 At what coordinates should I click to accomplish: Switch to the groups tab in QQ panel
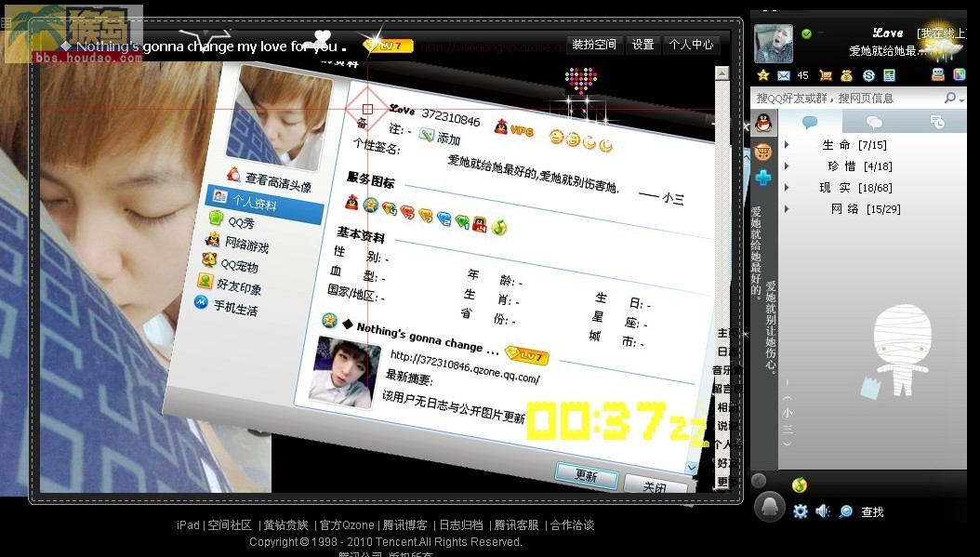tap(874, 122)
